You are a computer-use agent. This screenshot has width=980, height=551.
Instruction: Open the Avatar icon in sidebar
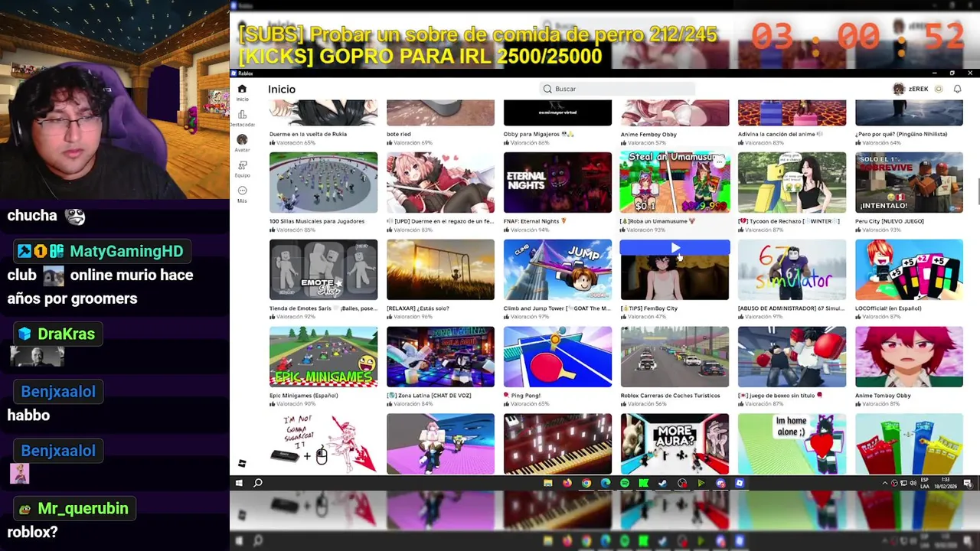pos(242,140)
